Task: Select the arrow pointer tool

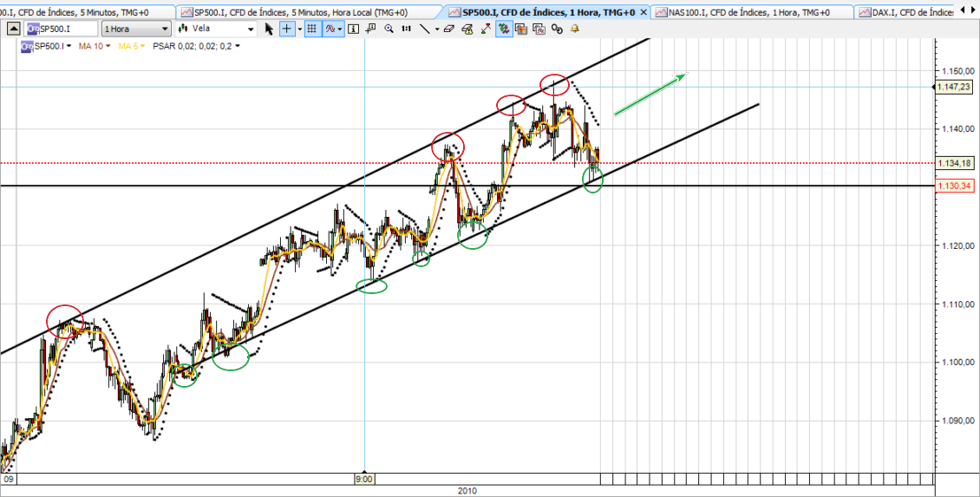Action: click(x=270, y=28)
